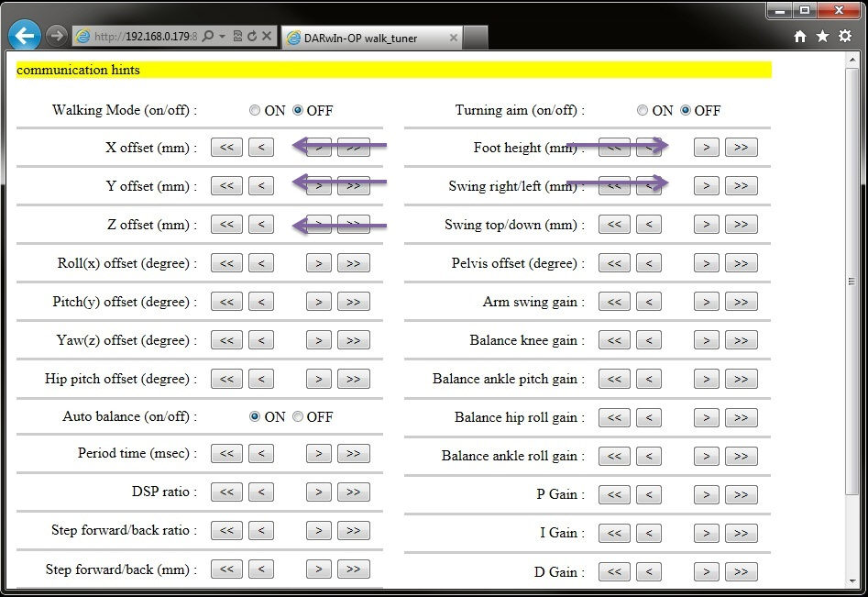
Task: Increase Foot height by large step (>>)
Action: point(742,148)
